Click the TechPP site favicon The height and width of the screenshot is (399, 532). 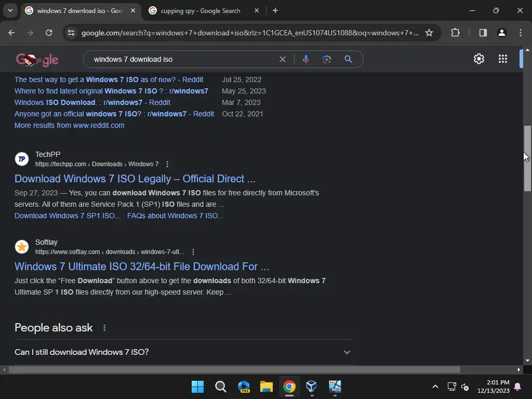click(x=22, y=159)
